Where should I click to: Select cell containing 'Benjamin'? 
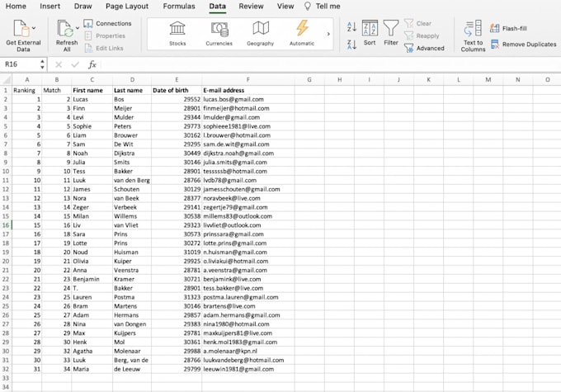(92, 279)
